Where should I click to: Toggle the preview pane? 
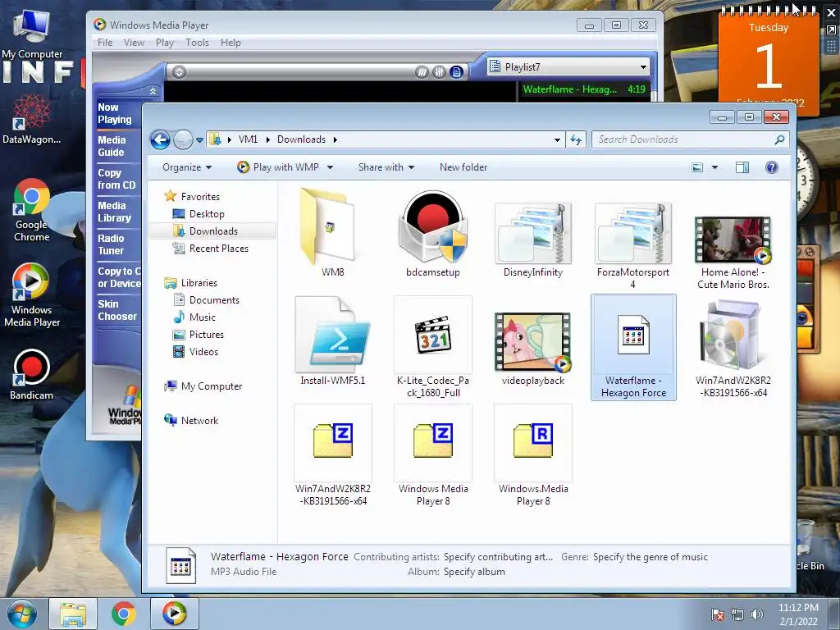click(742, 167)
